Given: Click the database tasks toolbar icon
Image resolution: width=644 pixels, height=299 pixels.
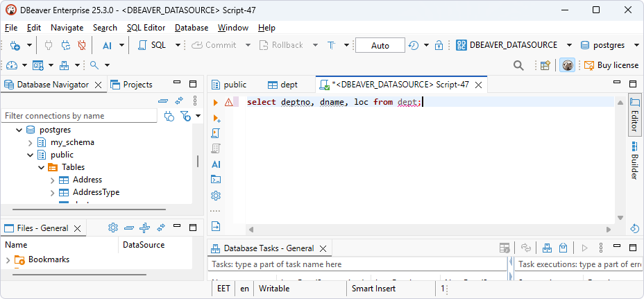Looking at the screenshot, I should [64, 65].
